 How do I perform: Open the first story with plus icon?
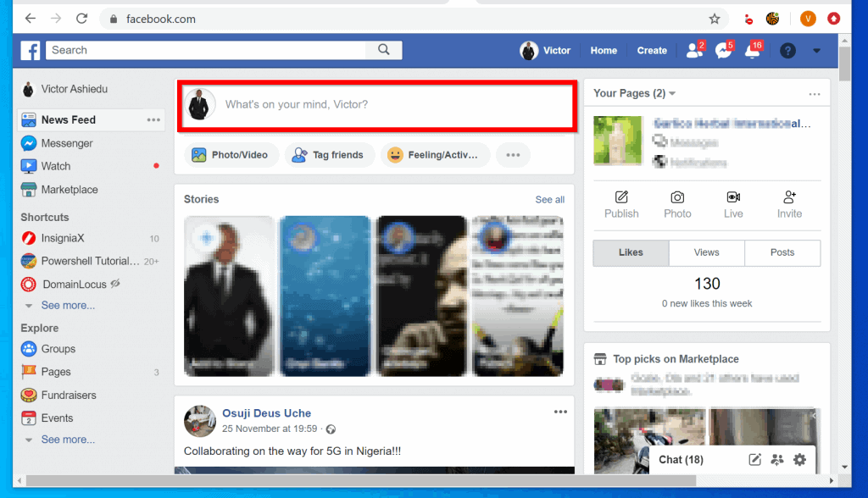(229, 296)
